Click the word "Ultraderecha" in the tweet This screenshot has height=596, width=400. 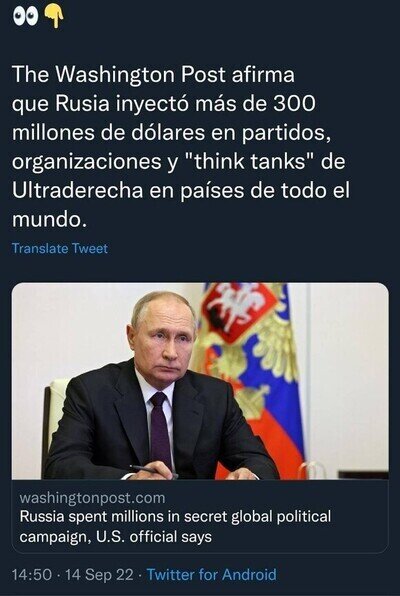click(x=78, y=190)
